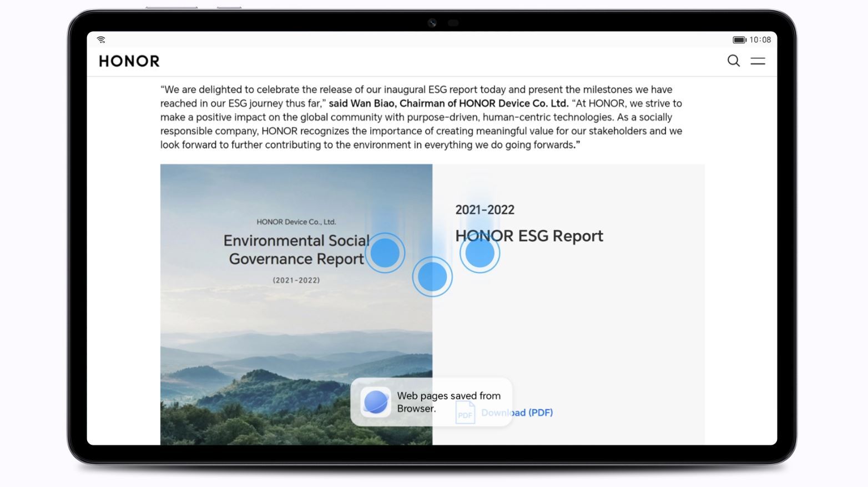Click 'Environmental Social Governance Report' cover title
Screen dimensions: 868x487
click(x=296, y=249)
